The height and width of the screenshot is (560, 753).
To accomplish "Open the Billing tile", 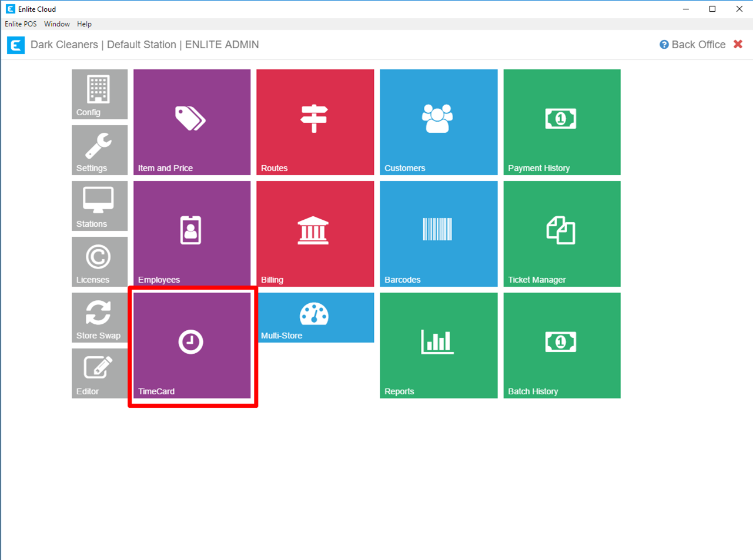I will [x=315, y=234].
